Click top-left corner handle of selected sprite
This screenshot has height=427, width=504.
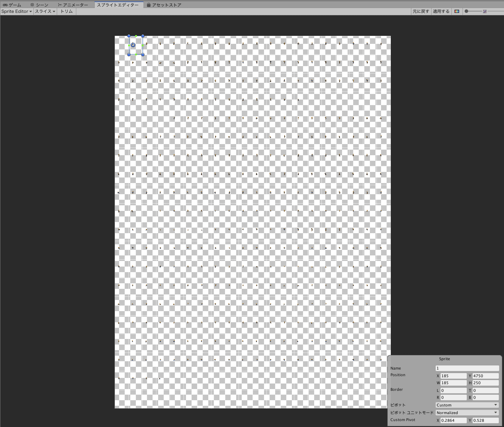click(x=129, y=36)
